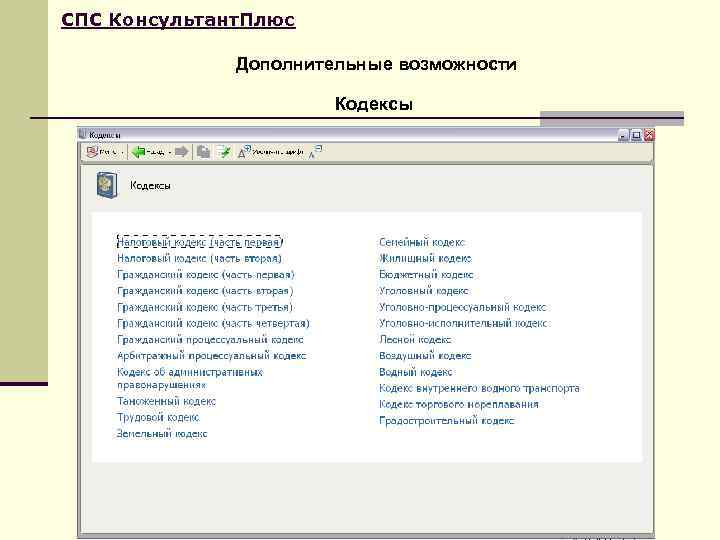720x540 pixels.
Task: Click the green Back arrow
Action: pyautogui.click(x=138, y=152)
